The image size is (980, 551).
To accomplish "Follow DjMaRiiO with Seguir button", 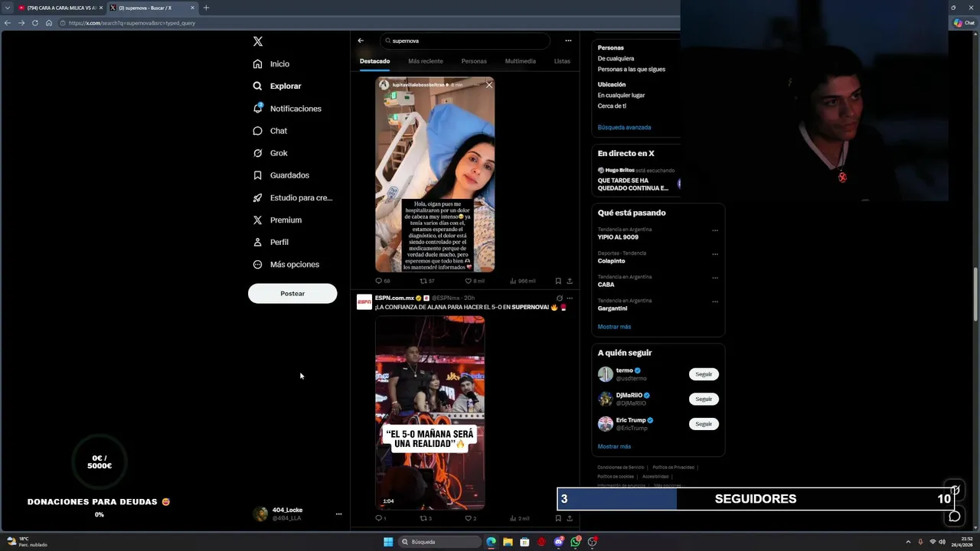I will pyautogui.click(x=704, y=399).
